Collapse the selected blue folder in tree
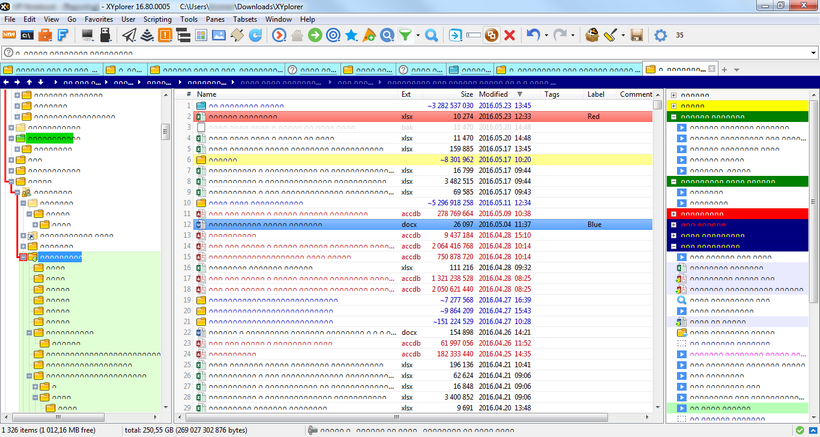Image resolution: width=820 pixels, height=437 pixels. (x=23, y=257)
